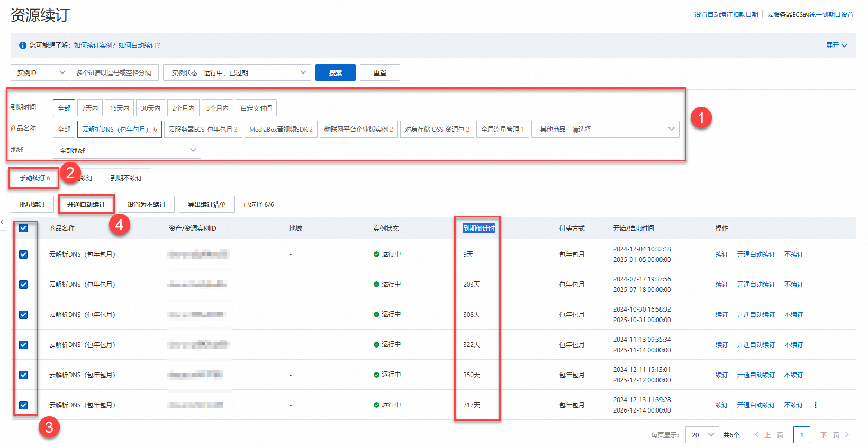The height and width of the screenshot is (447, 868).
Task: Click the 开通自动续订 batch button
Action: 86,204
